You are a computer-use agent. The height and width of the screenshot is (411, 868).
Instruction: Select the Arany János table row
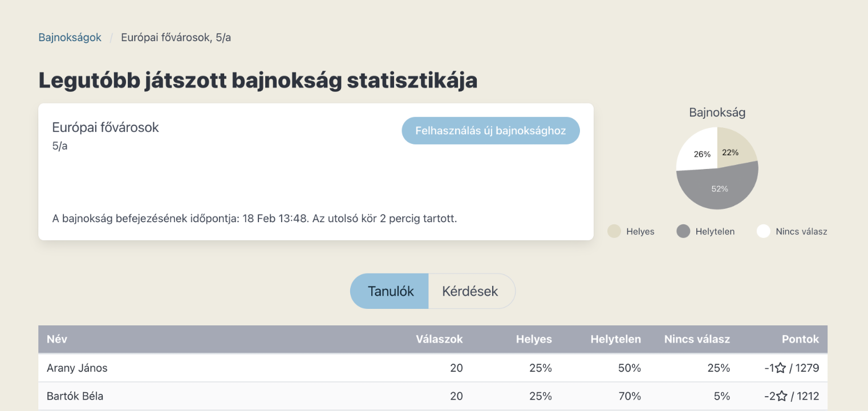click(x=228, y=368)
